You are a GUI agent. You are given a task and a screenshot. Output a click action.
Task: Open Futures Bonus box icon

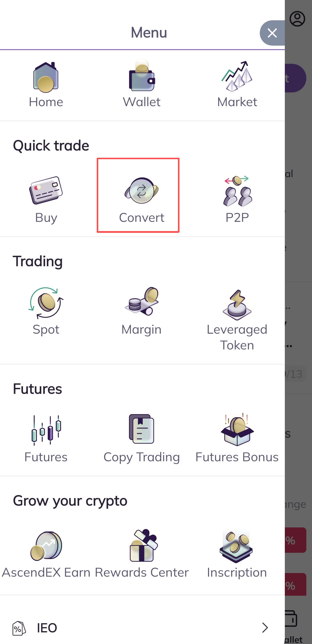(237, 430)
